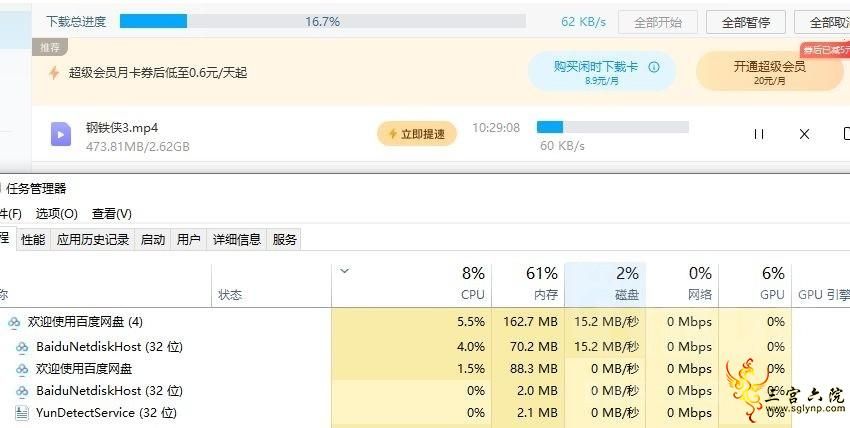This screenshot has height=428, width=850.
Task: Click the 10:29:08 remaining time
Action: click(496, 128)
